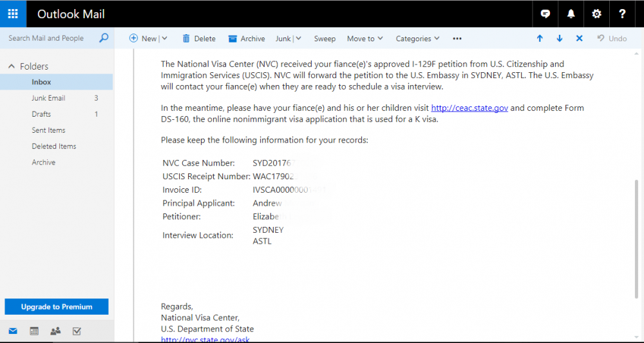Click the Sweep command

325,39
